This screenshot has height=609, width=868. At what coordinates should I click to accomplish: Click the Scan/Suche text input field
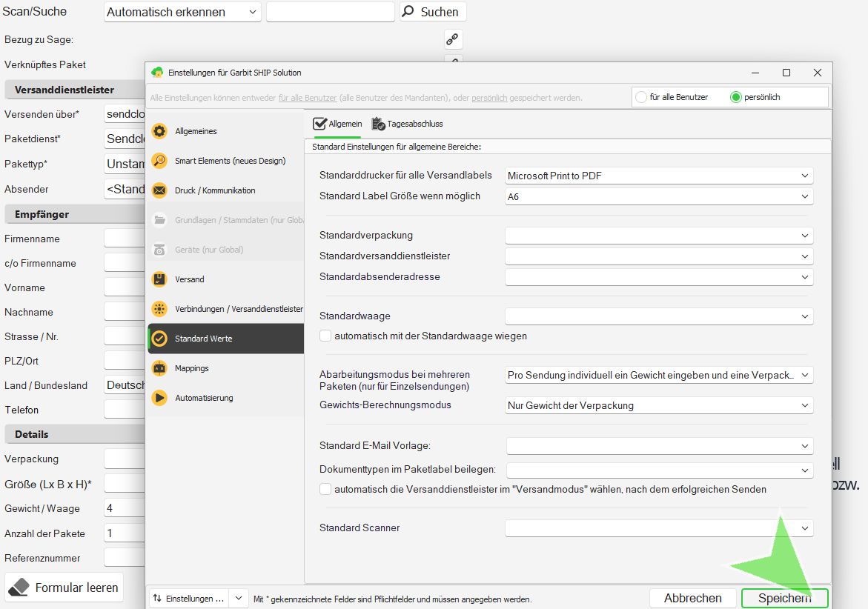(331, 12)
